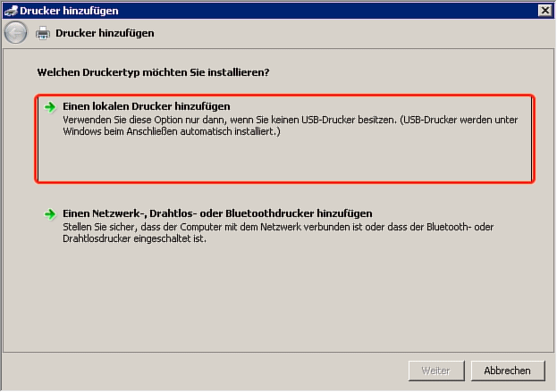Click the round back arrow button
Viewport: 557px width, 392px height.
click(15, 33)
